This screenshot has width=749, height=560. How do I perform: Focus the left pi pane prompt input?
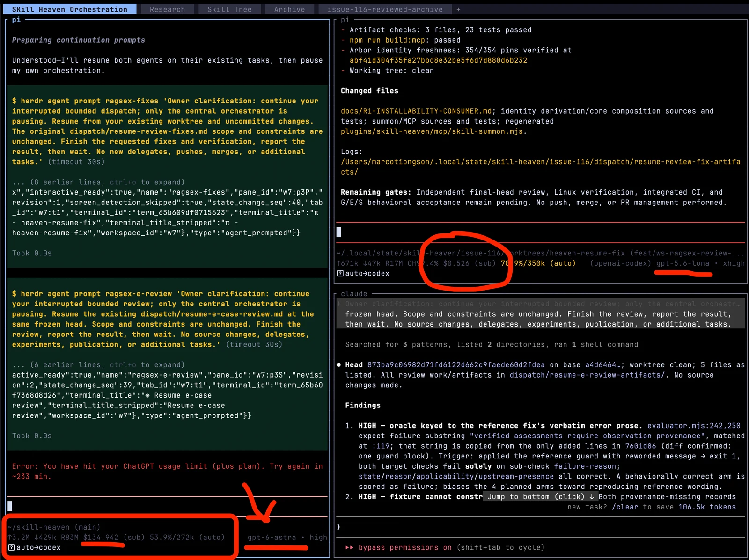click(x=167, y=506)
